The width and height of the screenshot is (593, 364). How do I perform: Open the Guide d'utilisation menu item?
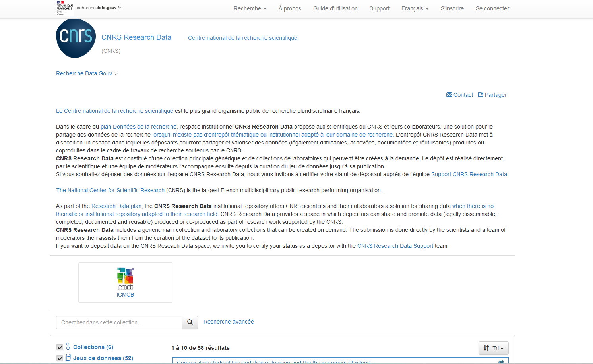[335, 8]
